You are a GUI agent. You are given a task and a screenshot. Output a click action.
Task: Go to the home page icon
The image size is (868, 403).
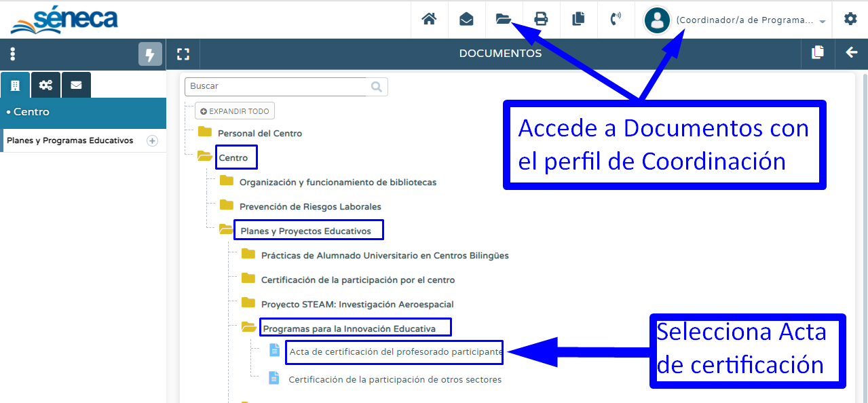pos(429,19)
